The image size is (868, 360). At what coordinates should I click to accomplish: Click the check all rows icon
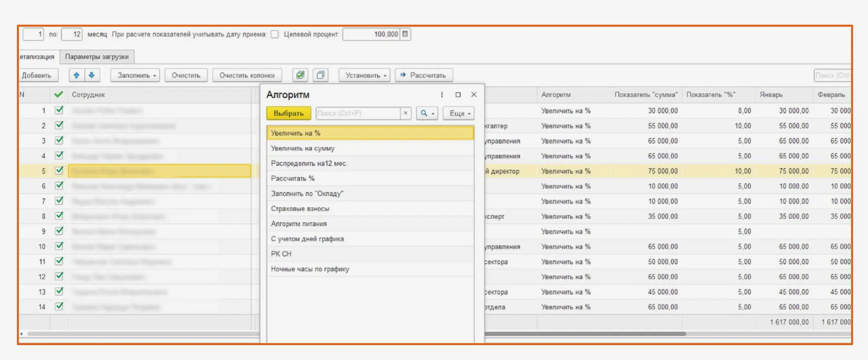(300, 75)
